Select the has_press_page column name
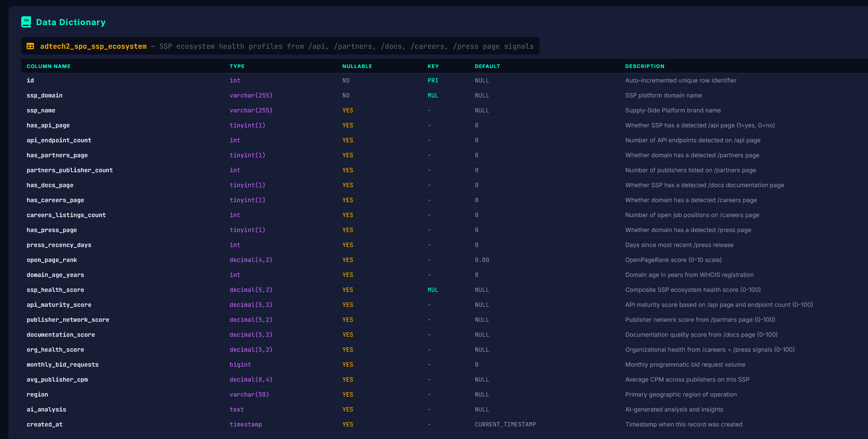Image resolution: width=868 pixels, height=439 pixels. (x=52, y=230)
